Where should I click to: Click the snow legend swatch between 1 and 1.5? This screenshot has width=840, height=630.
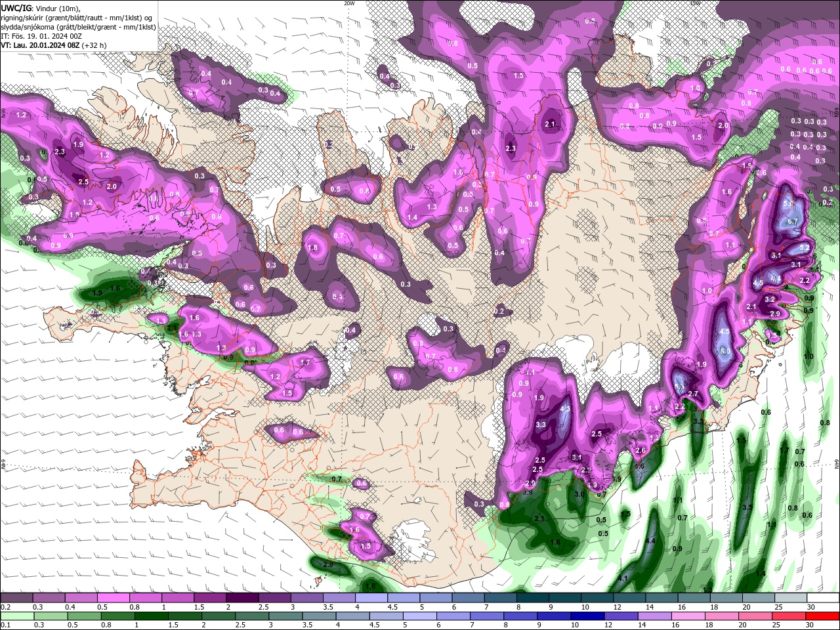tap(178, 598)
